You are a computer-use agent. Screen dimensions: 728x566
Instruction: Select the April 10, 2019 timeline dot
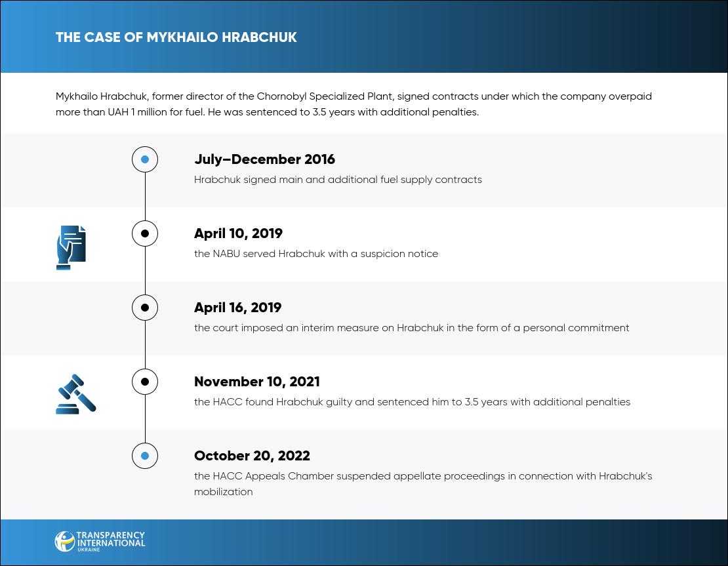point(145,233)
